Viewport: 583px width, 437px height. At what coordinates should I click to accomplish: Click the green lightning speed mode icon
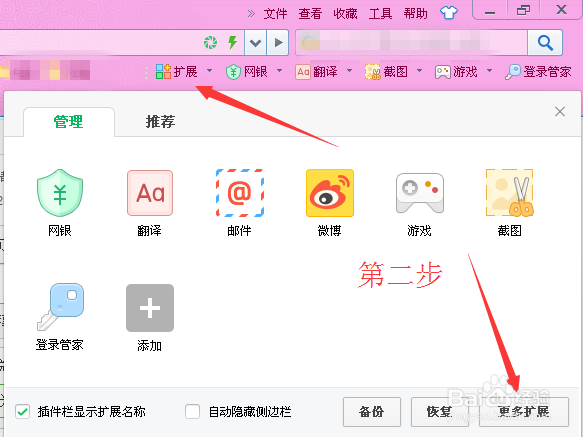pyautogui.click(x=233, y=42)
